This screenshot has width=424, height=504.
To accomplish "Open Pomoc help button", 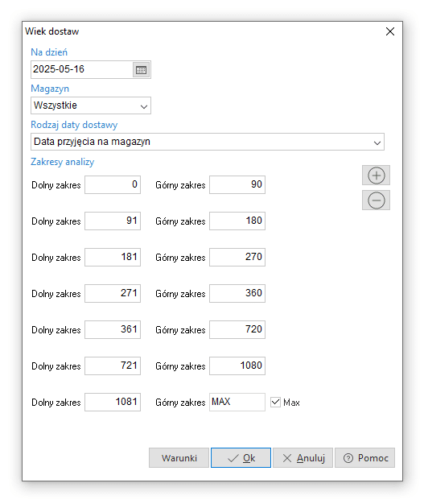I will coord(365,458).
